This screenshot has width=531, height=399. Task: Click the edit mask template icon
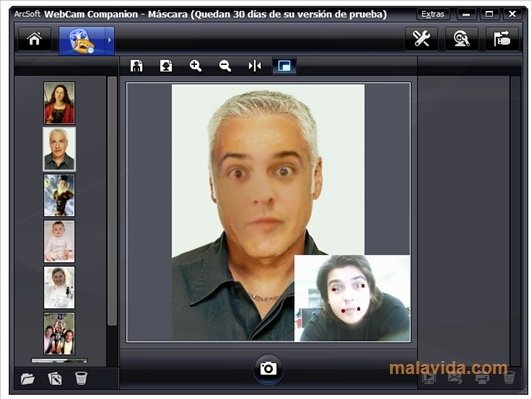point(55,378)
